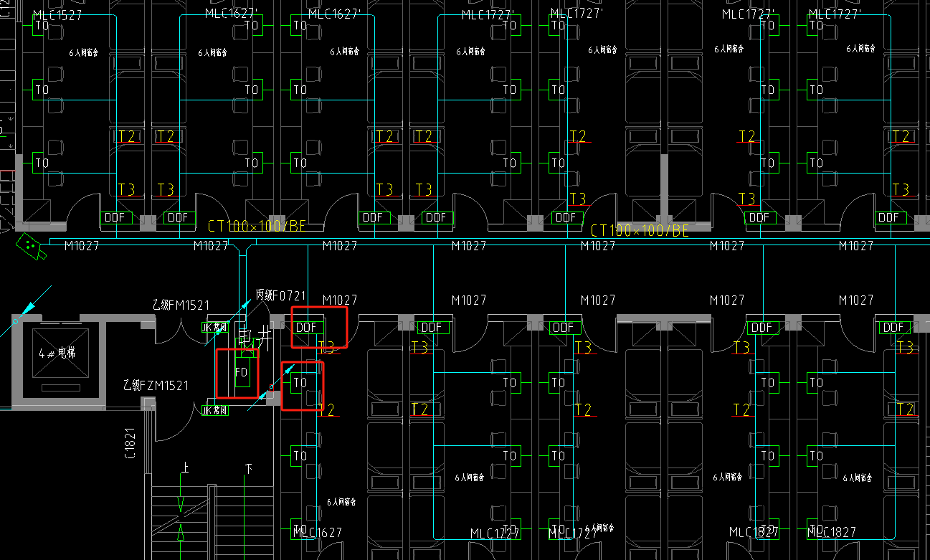The image size is (930, 560).
Task: Select the MLC1627 label below the stair-side room
Action: point(318,532)
